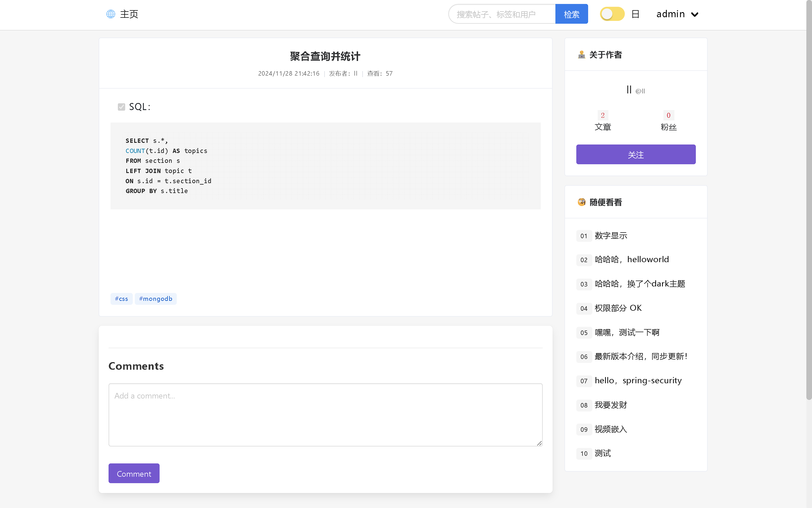Click the Comments heading
This screenshot has width=812, height=508.
pos(136,366)
